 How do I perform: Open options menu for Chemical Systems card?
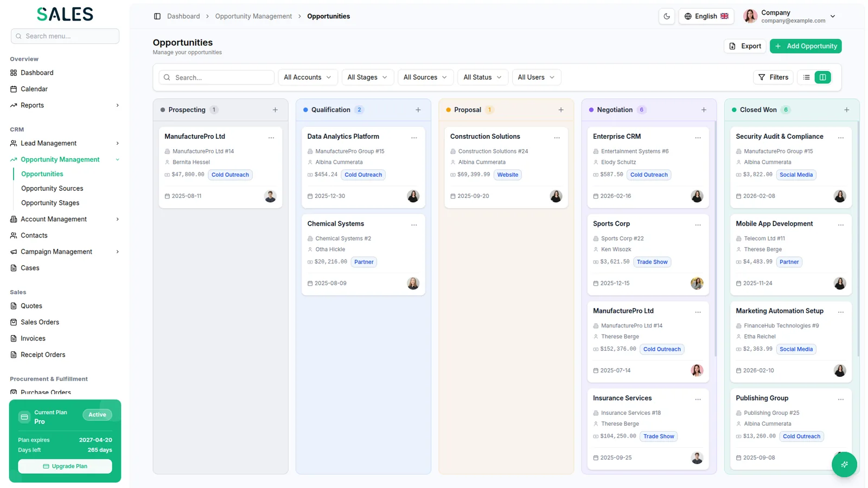pos(414,225)
